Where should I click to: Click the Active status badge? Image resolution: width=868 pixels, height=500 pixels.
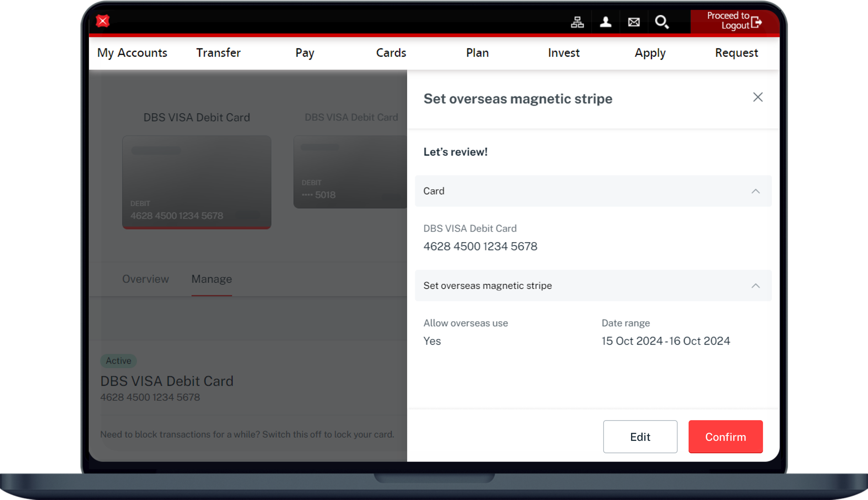(x=118, y=361)
